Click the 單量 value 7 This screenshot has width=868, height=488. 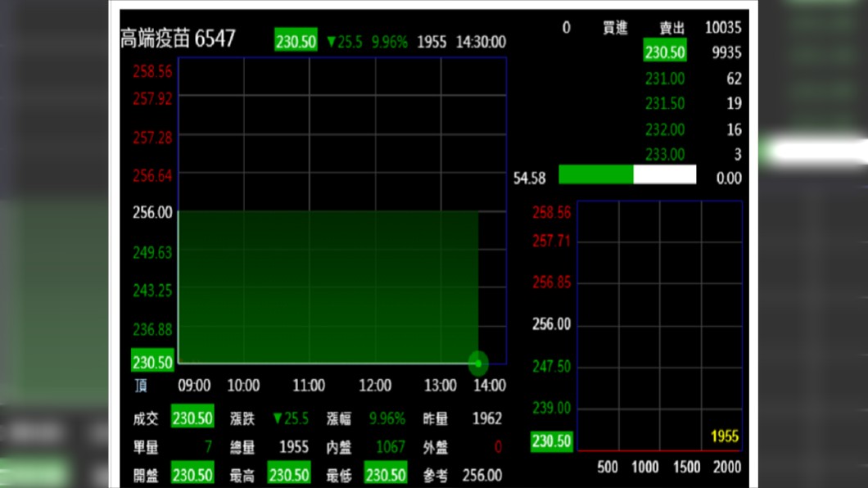pos(208,446)
